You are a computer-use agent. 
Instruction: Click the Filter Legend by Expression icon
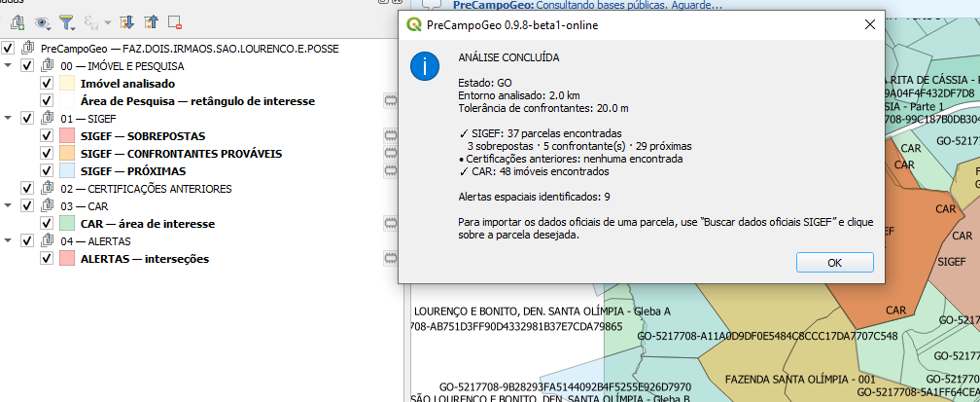click(x=91, y=23)
